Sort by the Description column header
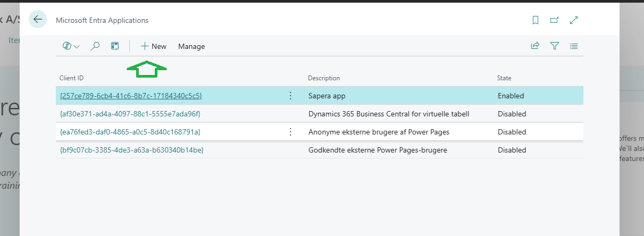 pos(324,78)
